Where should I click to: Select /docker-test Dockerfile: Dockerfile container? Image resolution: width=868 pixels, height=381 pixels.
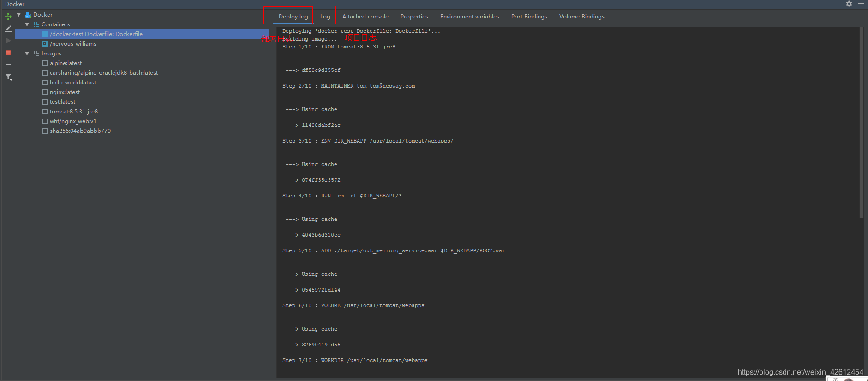(x=96, y=34)
